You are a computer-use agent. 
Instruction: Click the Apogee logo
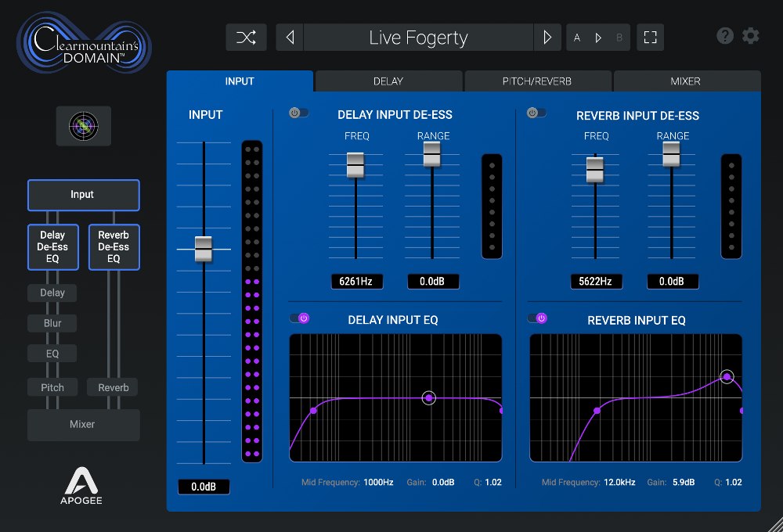(81, 483)
